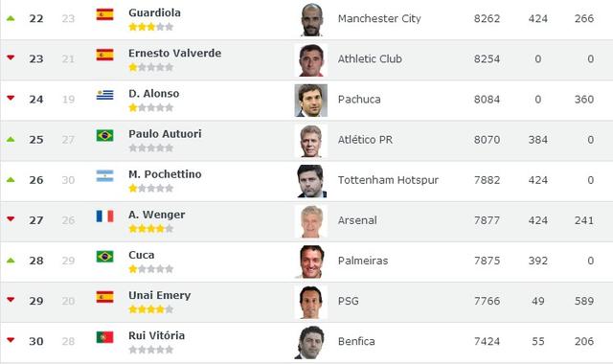Click the Argentina flag beside M. Pochettino
Screen dimensions: 613x364
coord(104,175)
